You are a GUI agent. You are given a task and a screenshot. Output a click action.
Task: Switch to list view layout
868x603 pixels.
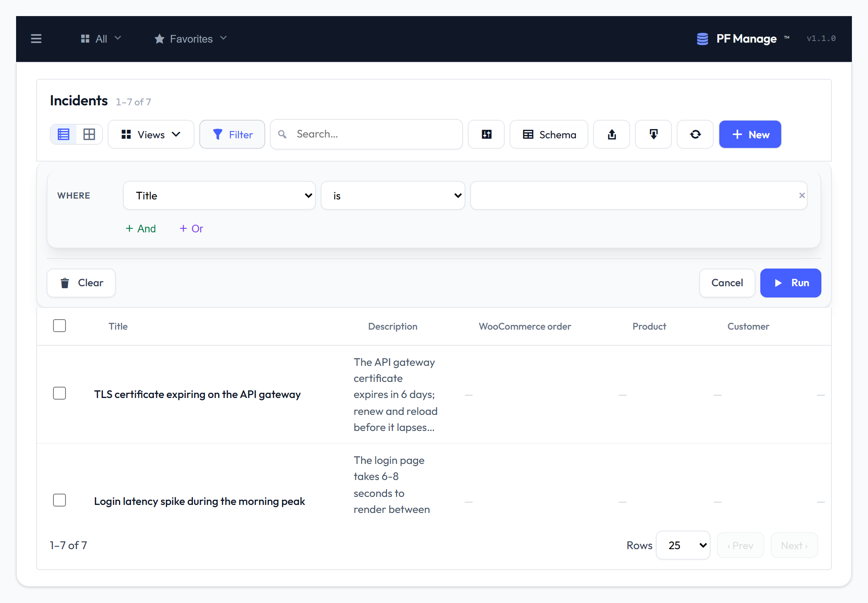point(63,134)
